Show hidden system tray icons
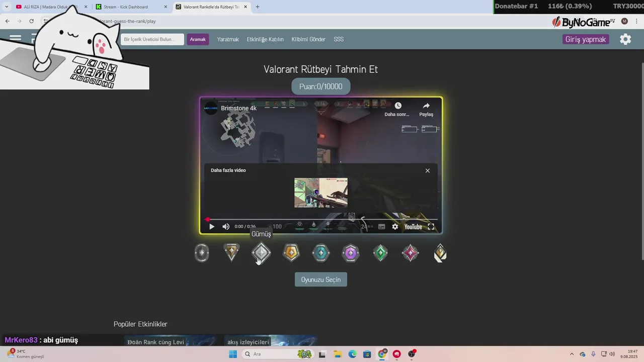The height and width of the screenshot is (362, 644). pyautogui.click(x=572, y=354)
